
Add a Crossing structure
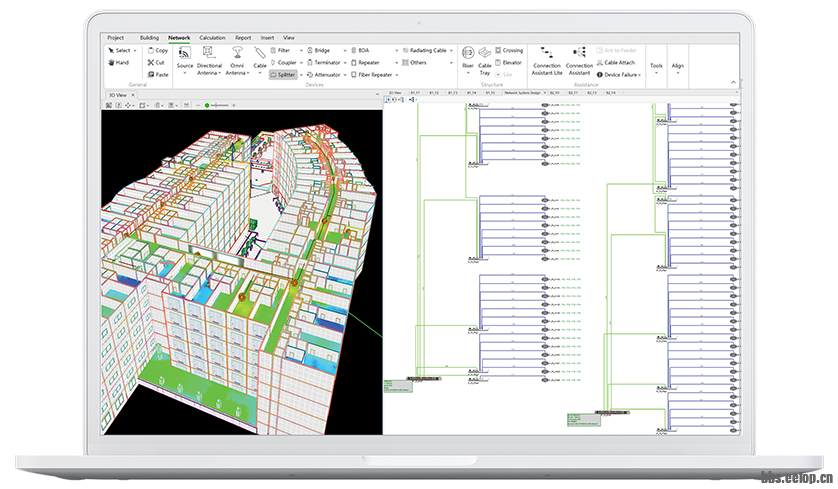tap(509, 50)
